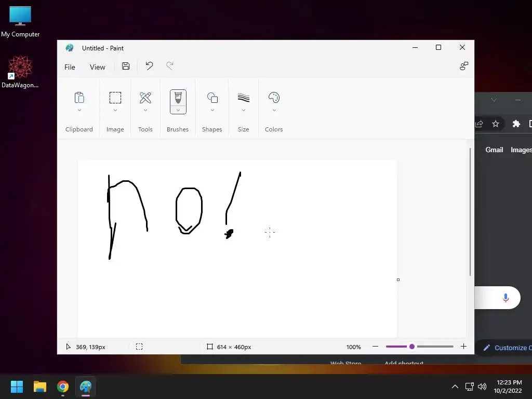Open the Tools pencil-and-brush icon

[x=145, y=98]
